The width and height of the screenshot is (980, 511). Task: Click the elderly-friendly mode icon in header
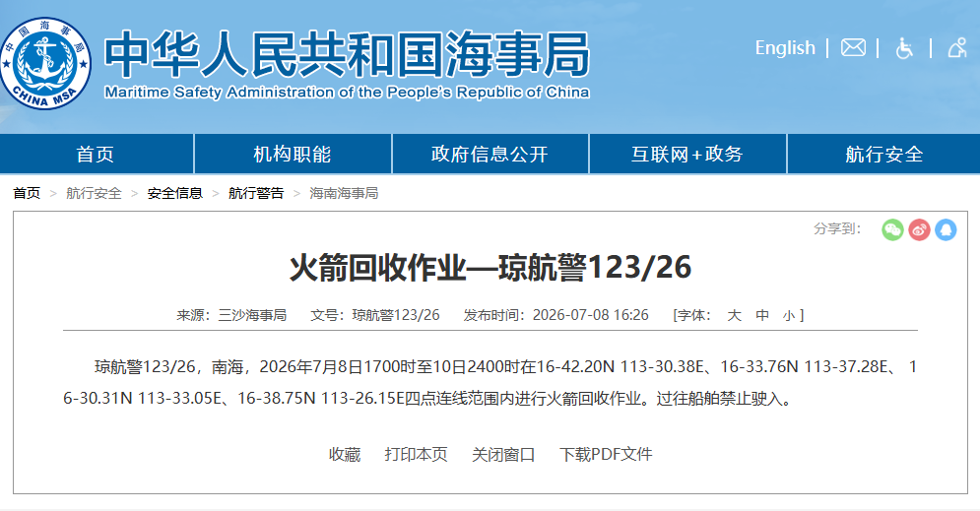point(957,48)
